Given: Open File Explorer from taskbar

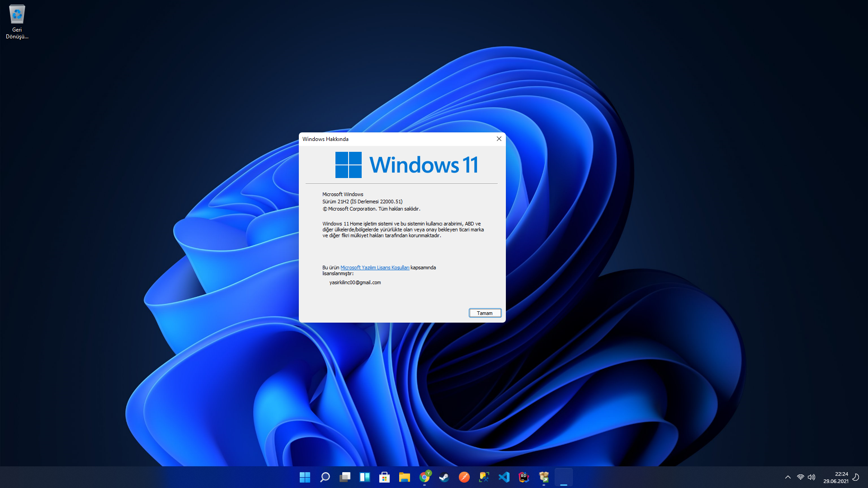Looking at the screenshot, I should [x=405, y=477].
